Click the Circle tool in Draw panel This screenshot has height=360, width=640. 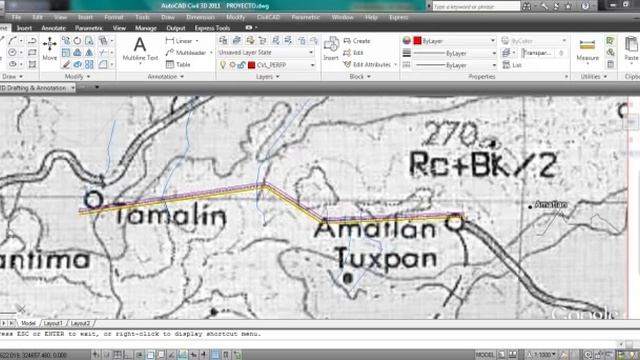(12, 53)
